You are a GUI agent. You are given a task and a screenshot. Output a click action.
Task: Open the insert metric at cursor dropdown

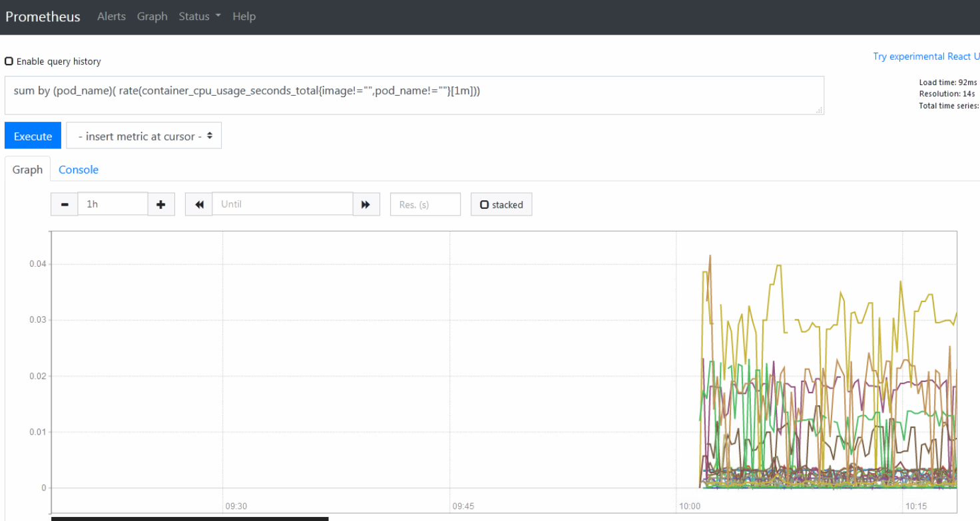click(x=144, y=136)
